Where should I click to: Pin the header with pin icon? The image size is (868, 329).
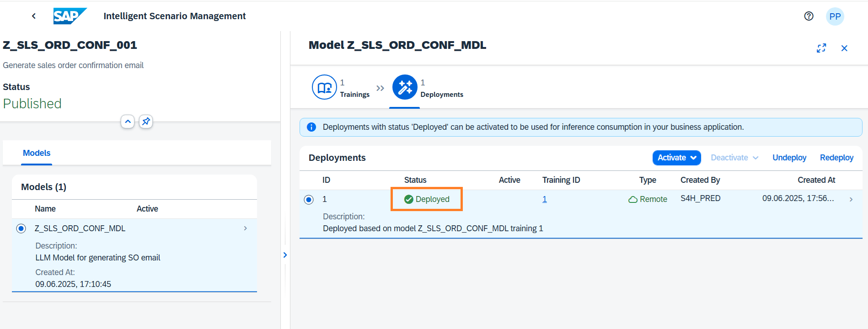tap(146, 122)
